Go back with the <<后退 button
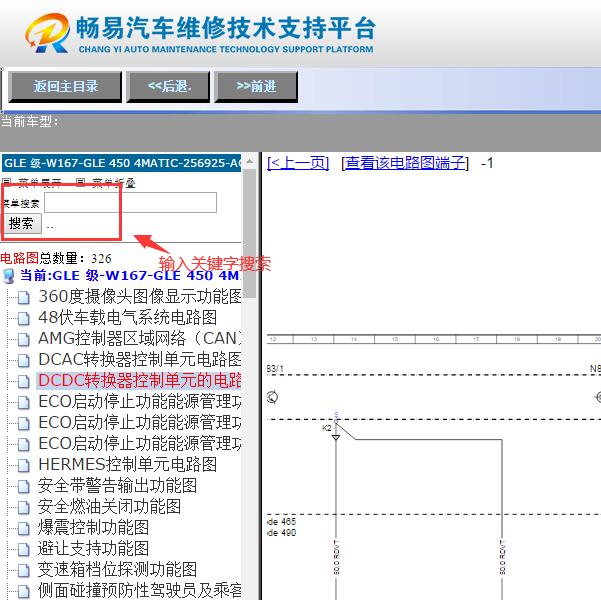 point(168,87)
